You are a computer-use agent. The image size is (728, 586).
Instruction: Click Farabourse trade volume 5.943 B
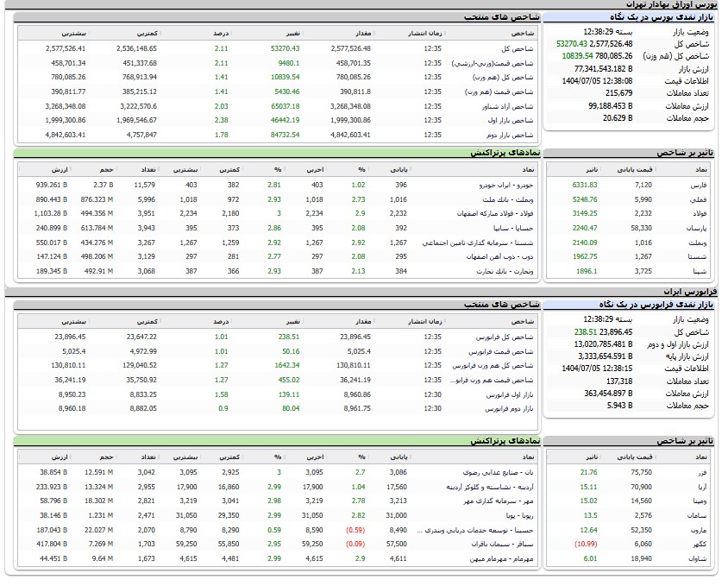click(x=620, y=406)
